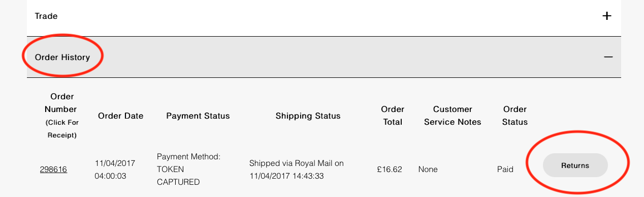Image resolution: width=644 pixels, height=197 pixels.
Task: Toggle the Order History section heading
Action: tap(62, 57)
